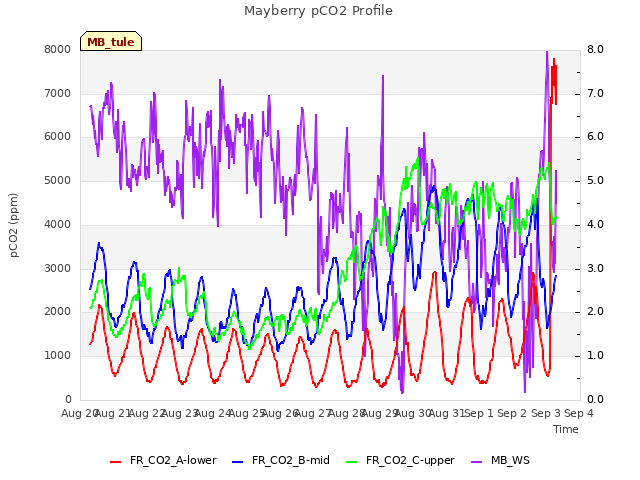Click the red FR_CO2_A-lower legend swatch
Viewport: 640px width, 480px height.
point(116,462)
